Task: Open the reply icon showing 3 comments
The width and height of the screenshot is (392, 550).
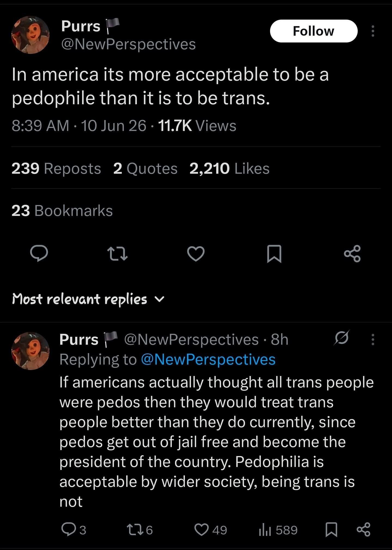Action: 73,530
